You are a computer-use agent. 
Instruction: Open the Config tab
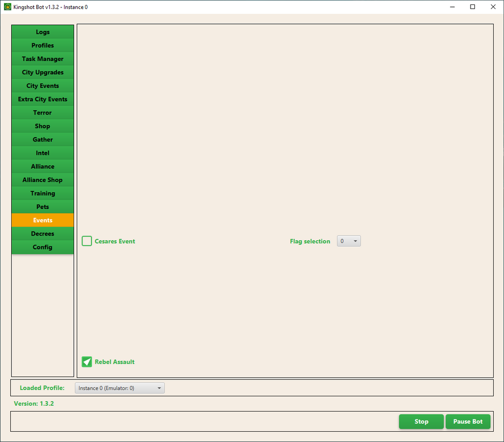click(x=43, y=247)
